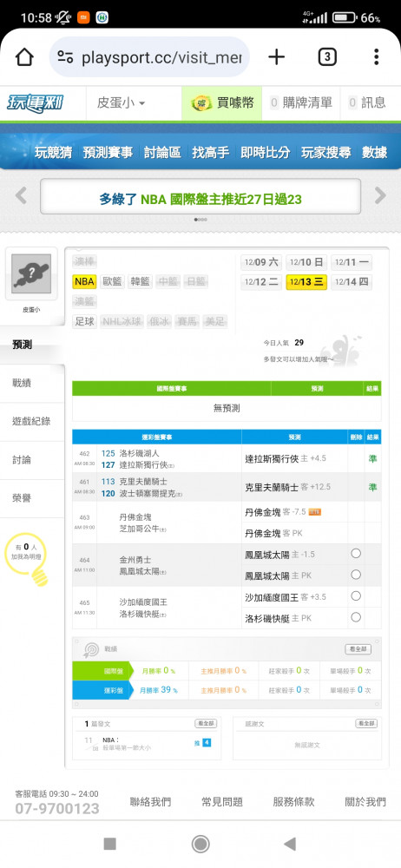Open the 預測 sidebar tab
This screenshot has height=868, width=401.
click(32, 345)
